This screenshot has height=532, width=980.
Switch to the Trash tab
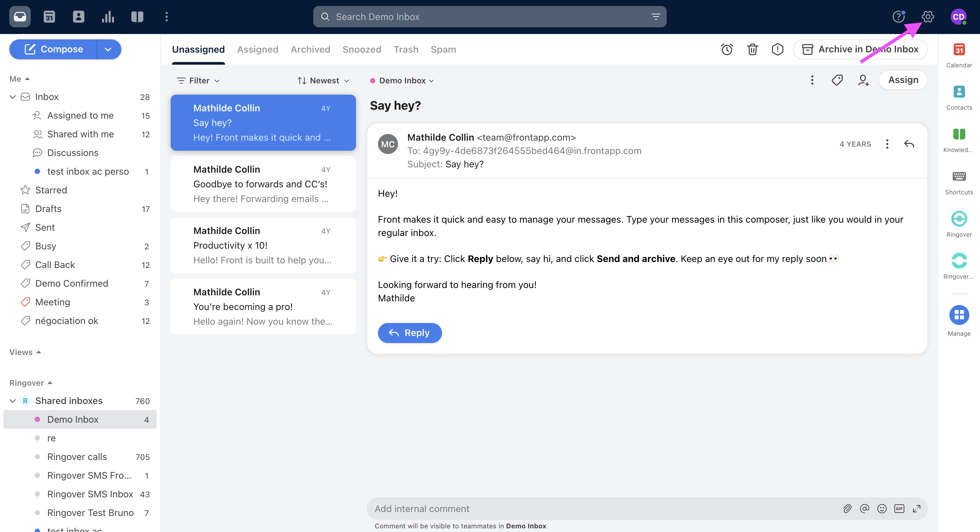tap(406, 49)
